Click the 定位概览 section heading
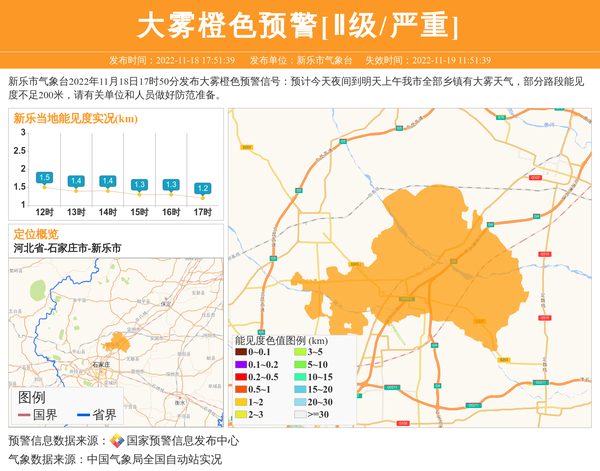Viewport: 600px width, 471px height. [36, 234]
